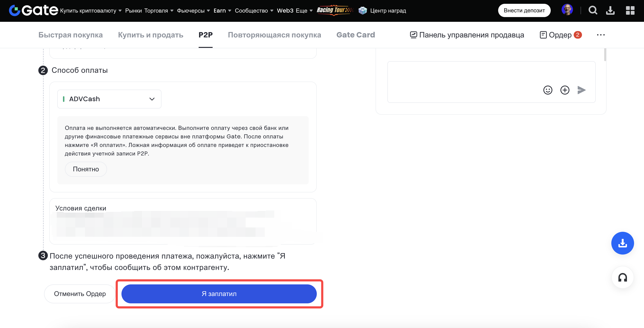Expand Купить криптовалюту menu

pos(91,11)
